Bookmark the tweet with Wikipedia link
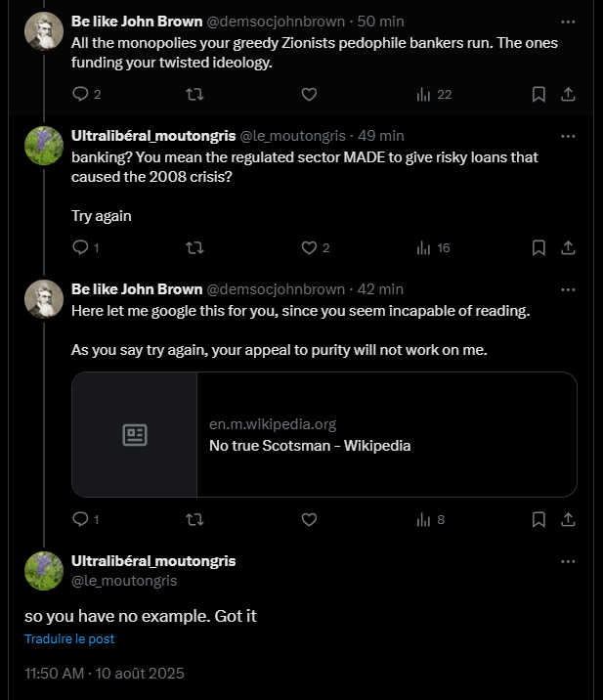 pos(538,520)
